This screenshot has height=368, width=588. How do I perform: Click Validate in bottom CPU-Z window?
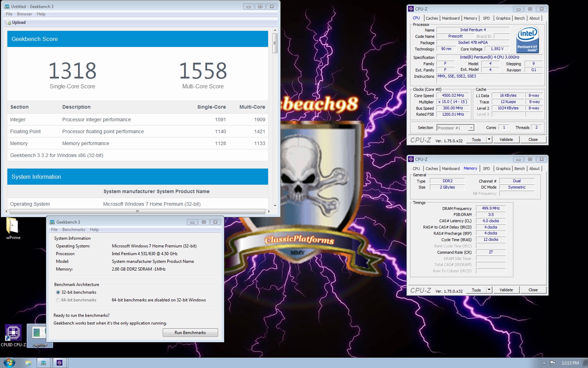pyautogui.click(x=506, y=290)
